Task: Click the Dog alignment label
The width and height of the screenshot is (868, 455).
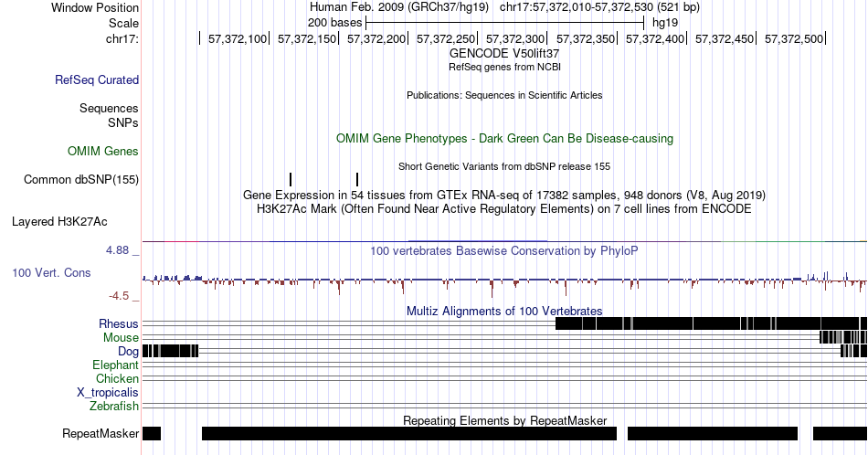Action: [128, 352]
